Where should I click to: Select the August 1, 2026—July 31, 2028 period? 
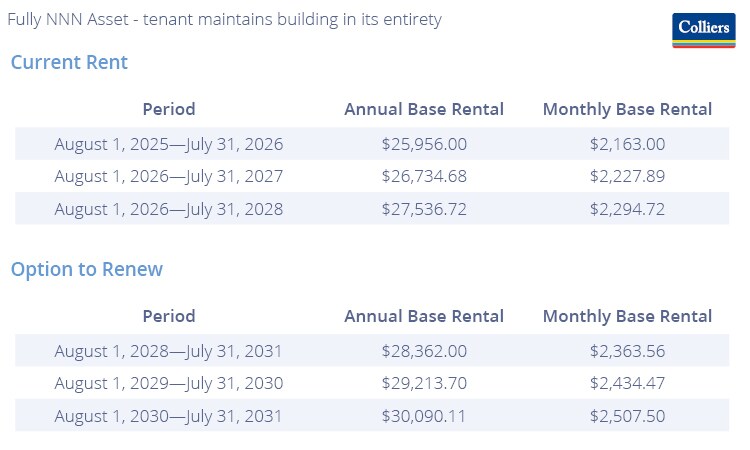pyautogui.click(x=169, y=209)
